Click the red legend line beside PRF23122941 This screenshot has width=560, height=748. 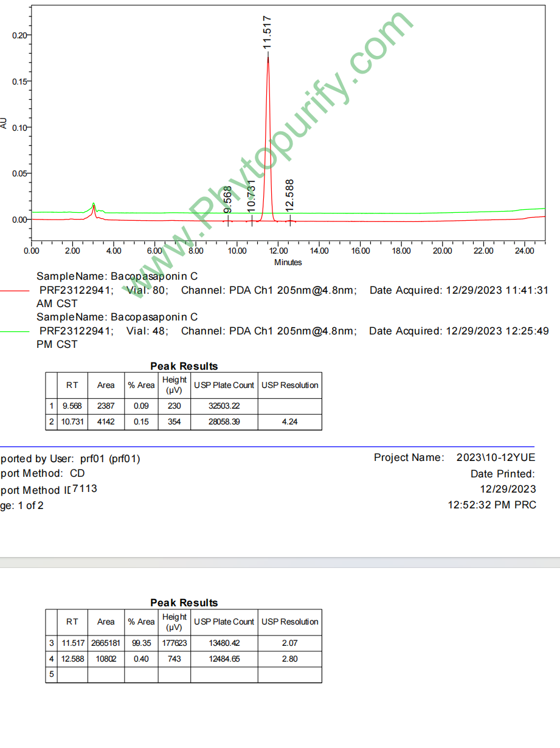click(15, 291)
